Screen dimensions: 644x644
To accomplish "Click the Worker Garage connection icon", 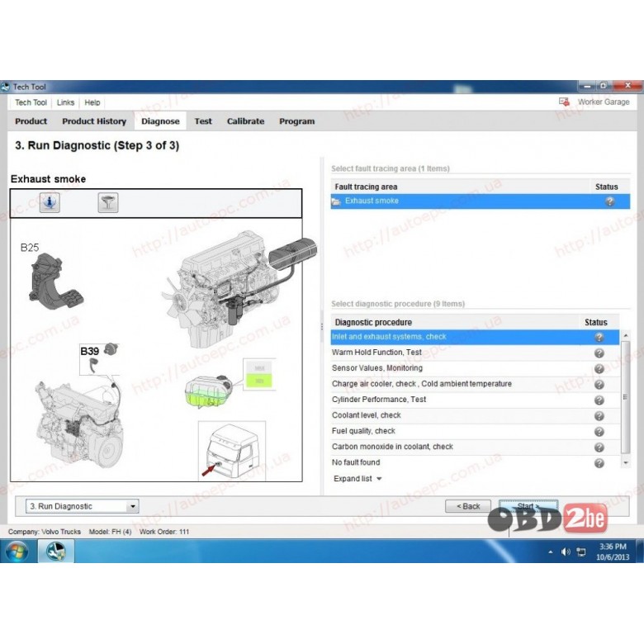I will tap(564, 102).
